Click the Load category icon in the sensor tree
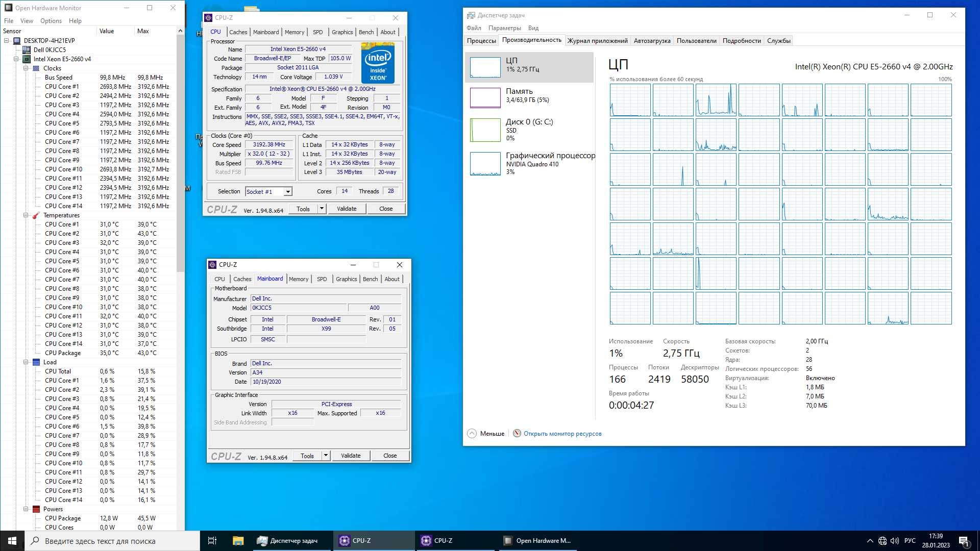Screen dimensions: 980x551 tap(36, 362)
